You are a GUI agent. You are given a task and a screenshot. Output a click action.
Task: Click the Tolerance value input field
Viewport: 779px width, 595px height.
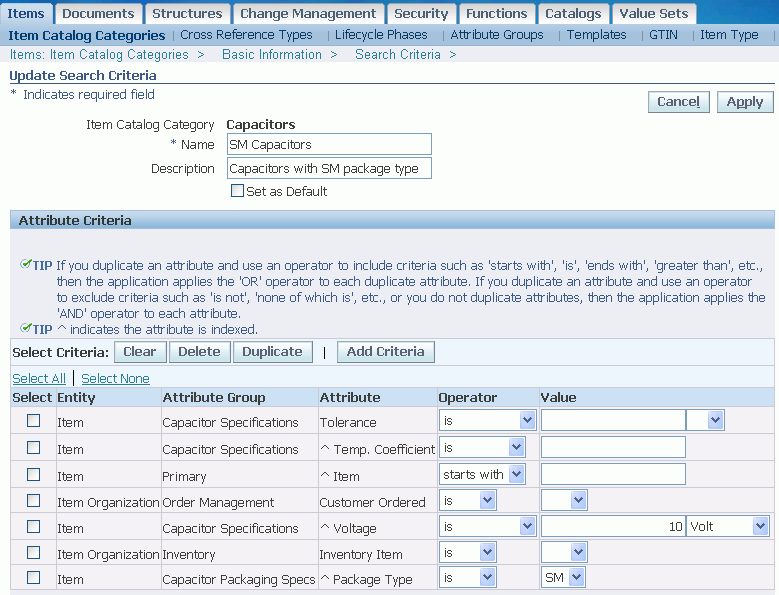613,421
